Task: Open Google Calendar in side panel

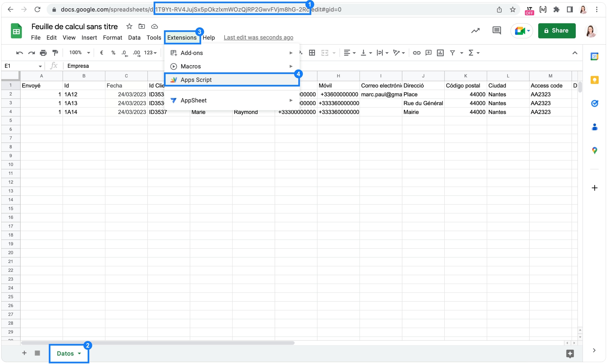Action: (x=595, y=56)
